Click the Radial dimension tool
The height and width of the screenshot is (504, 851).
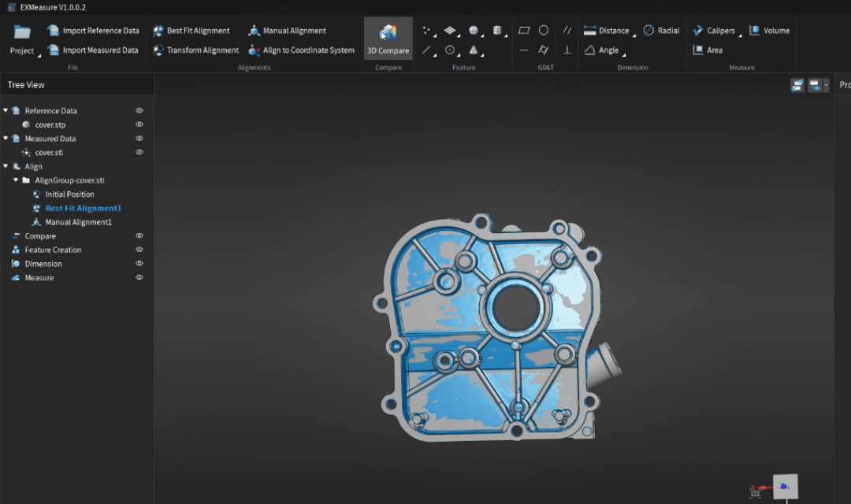661,31
